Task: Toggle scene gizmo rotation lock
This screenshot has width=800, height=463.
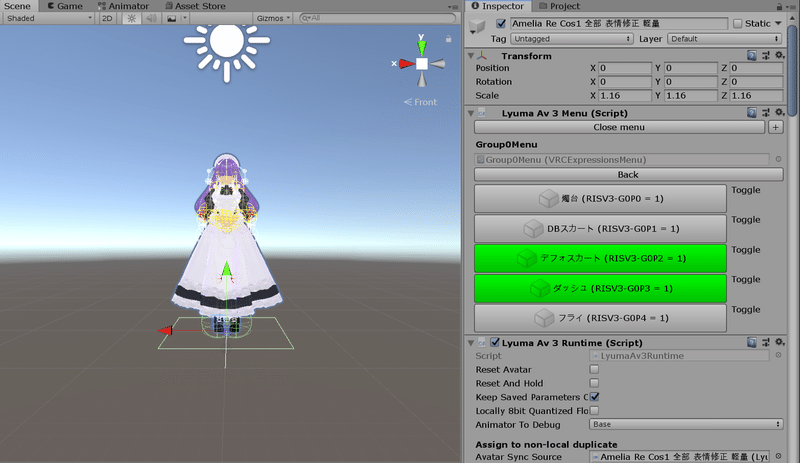Action: click(448, 39)
